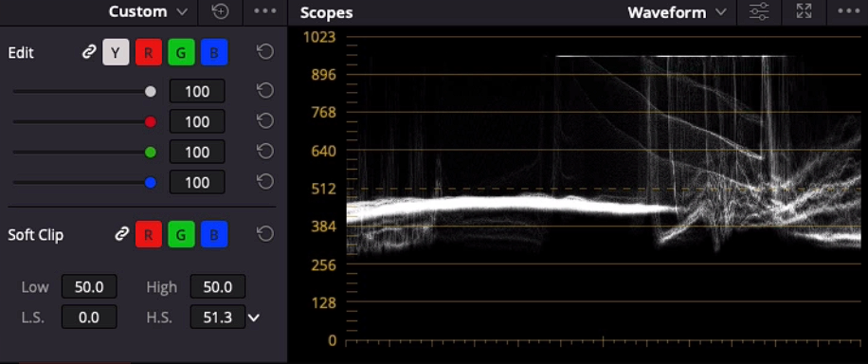This screenshot has height=364, width=868.
Task: Toggle the Soft Clip channel link
Action: pos(121,234)
